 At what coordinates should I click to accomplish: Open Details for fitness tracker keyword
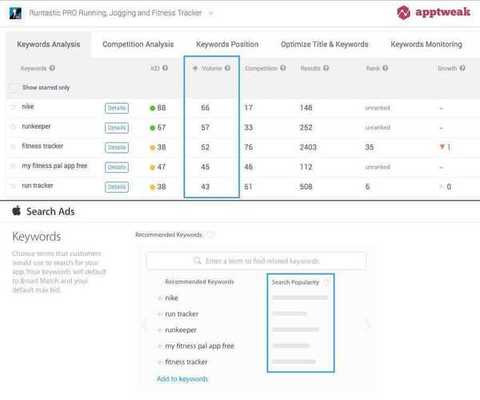117,147
